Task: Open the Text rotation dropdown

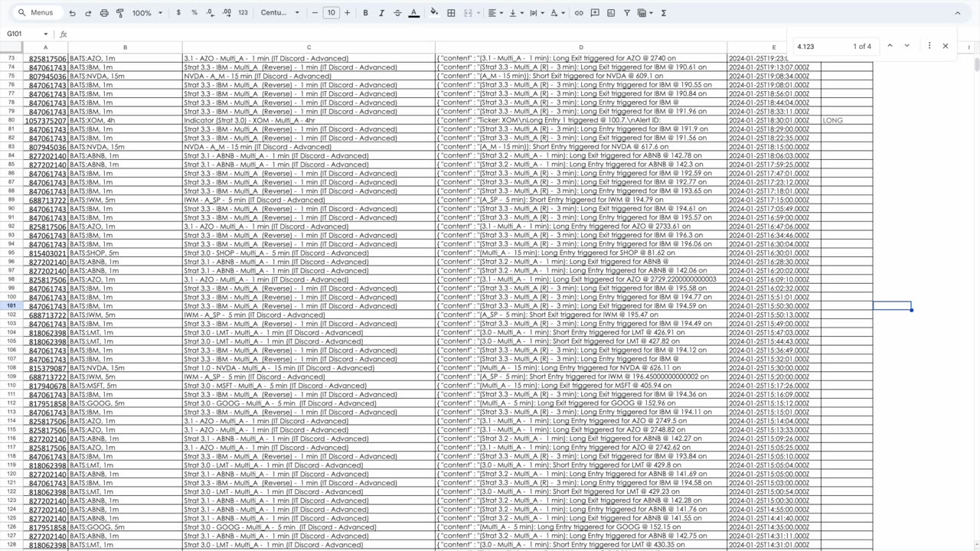Action: [x=557, y=13]
